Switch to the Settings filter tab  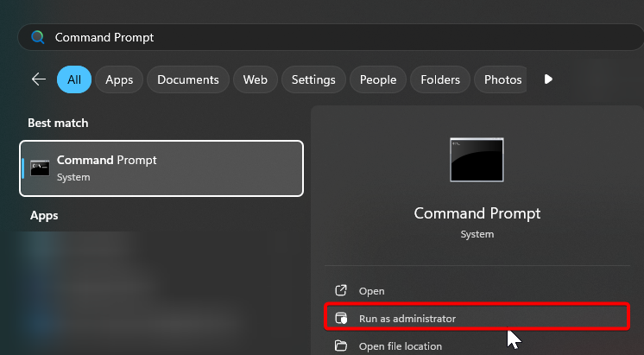point(313,79)
